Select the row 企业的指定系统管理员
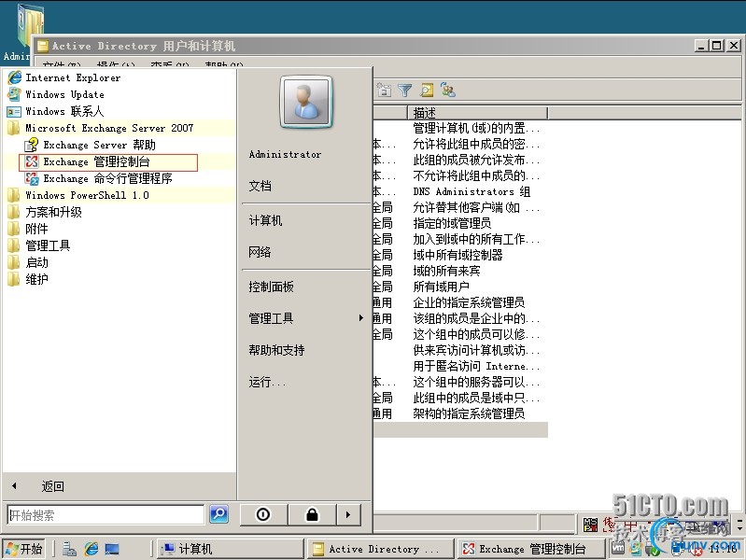Image resolution: width=746 pixels, height=560 pixels. [469, 302]
